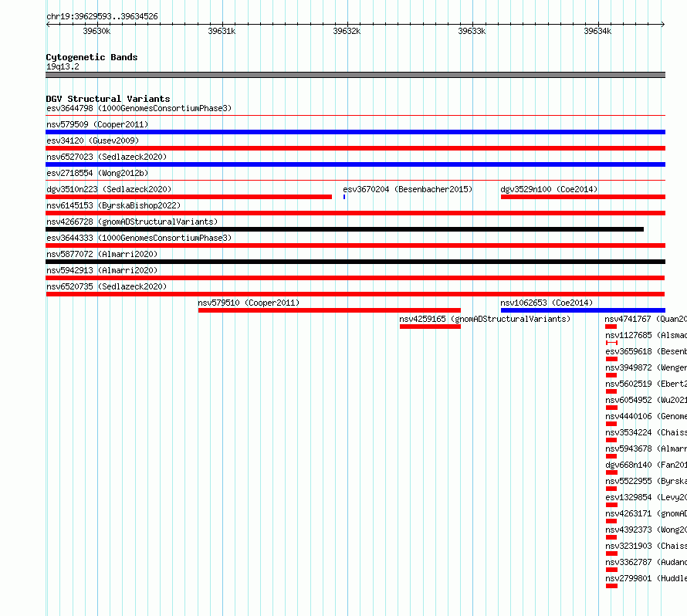Screen dimensions: 687x616
Task: Click the dgv668n140 variant label
Action: point(646,465)
